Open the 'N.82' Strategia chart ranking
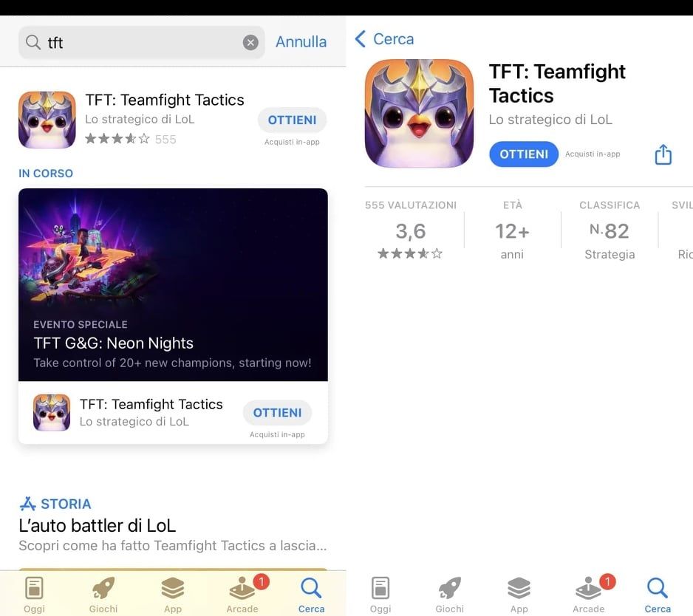693x616 pixels. point(610,231)
